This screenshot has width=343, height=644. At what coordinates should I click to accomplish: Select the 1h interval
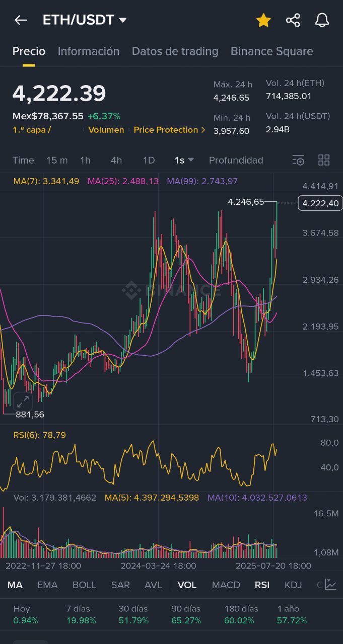(x=85, y=160)
